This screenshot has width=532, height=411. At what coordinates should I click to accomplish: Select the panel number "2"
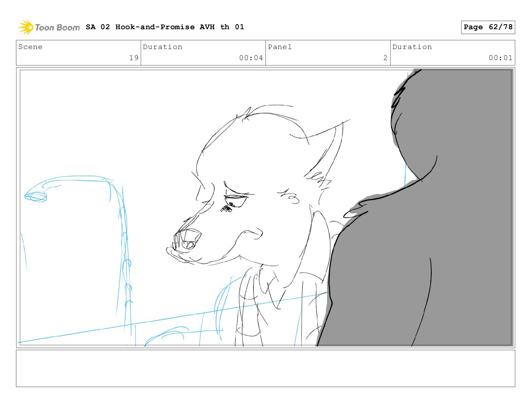pos(385,58)
